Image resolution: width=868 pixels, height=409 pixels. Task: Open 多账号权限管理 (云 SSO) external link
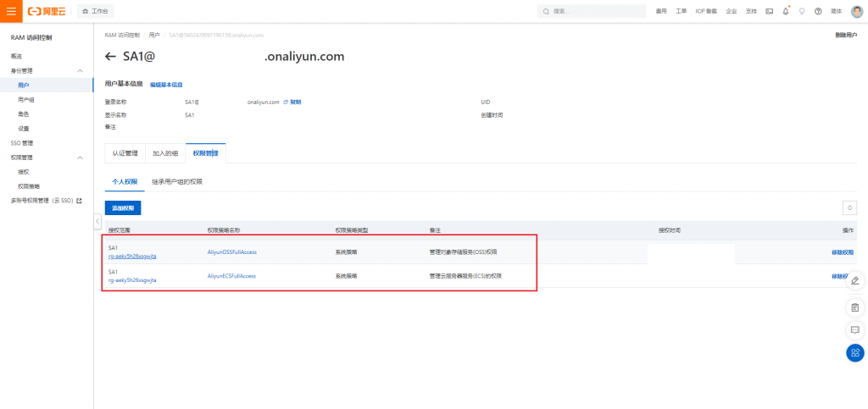46,201
